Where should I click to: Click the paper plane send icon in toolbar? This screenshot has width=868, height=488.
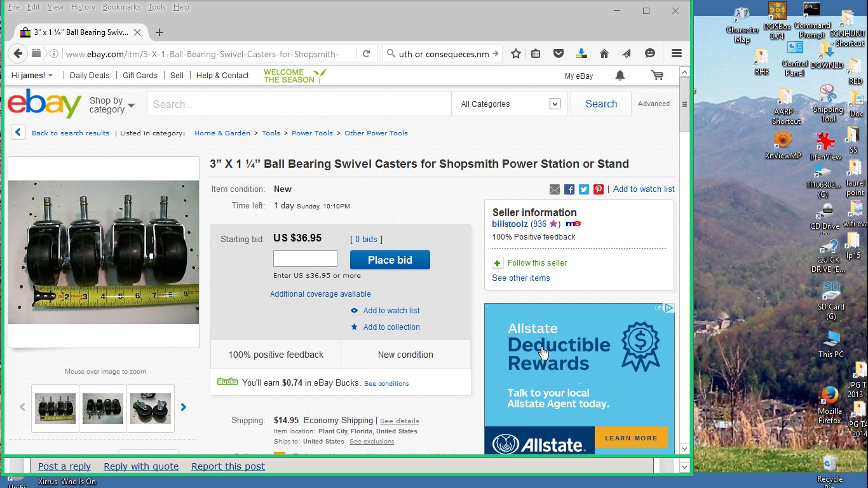tap(627, 54)
